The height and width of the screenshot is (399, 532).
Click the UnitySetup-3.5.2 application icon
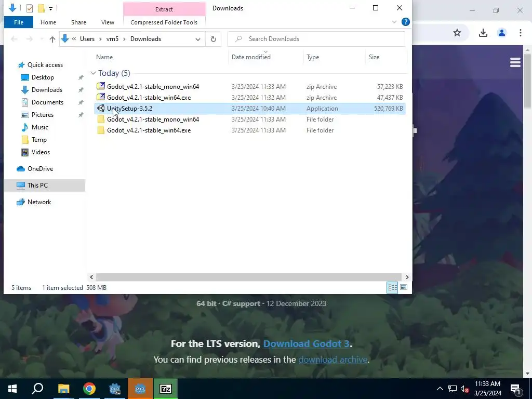point(101,108)
